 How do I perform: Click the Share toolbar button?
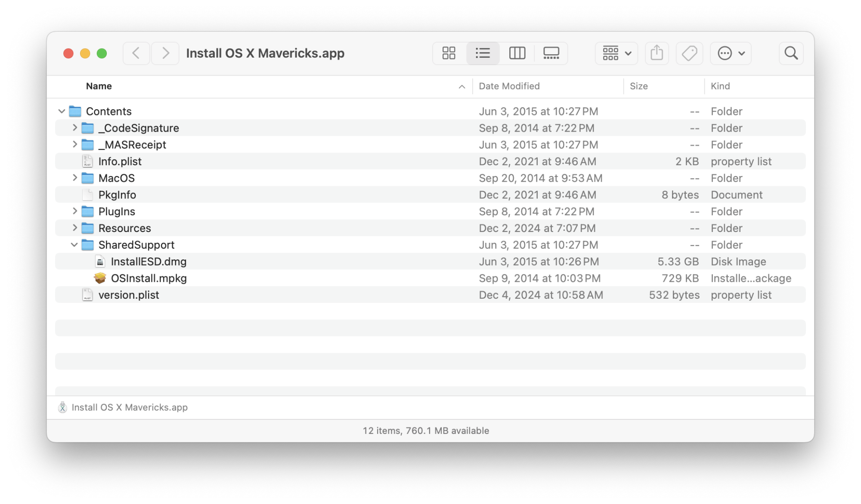657,53
